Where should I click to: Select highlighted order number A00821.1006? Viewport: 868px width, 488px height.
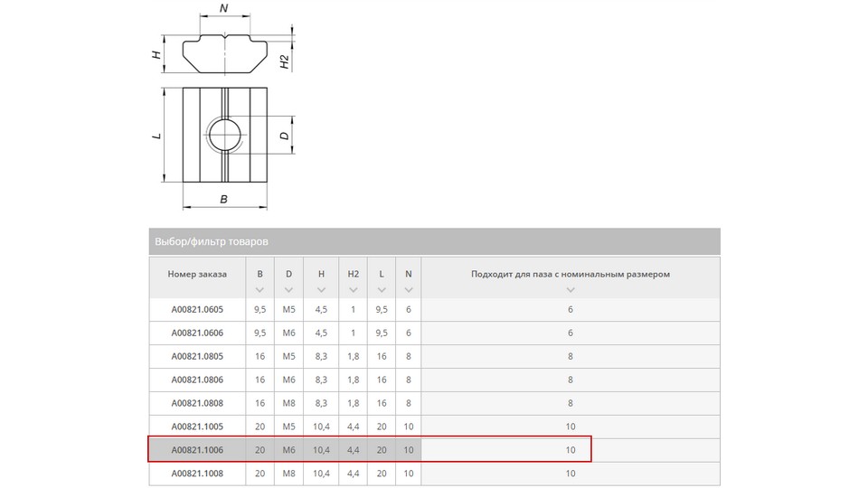coord(197,450)
